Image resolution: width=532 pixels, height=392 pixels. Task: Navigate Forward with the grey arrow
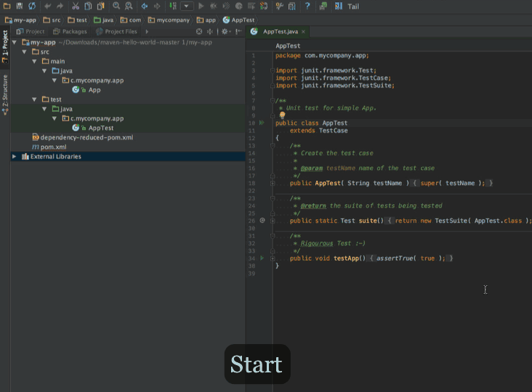(x=157, y=6)
